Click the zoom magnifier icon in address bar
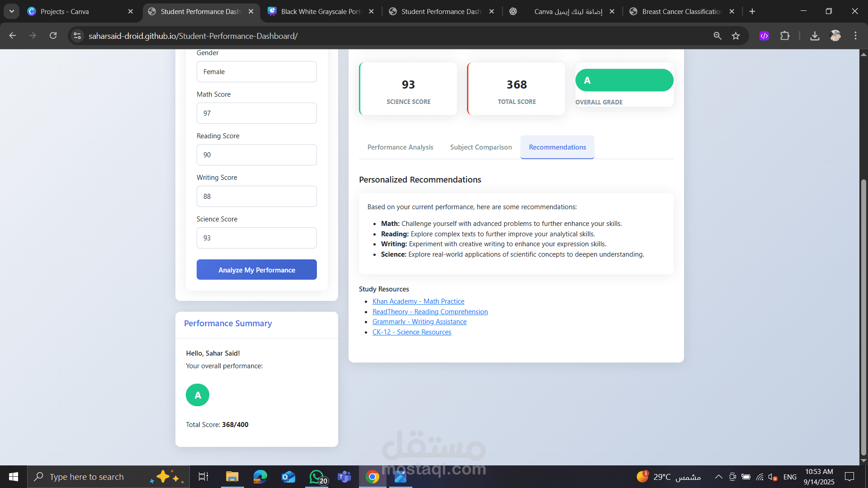 click(x=717, y=36)
